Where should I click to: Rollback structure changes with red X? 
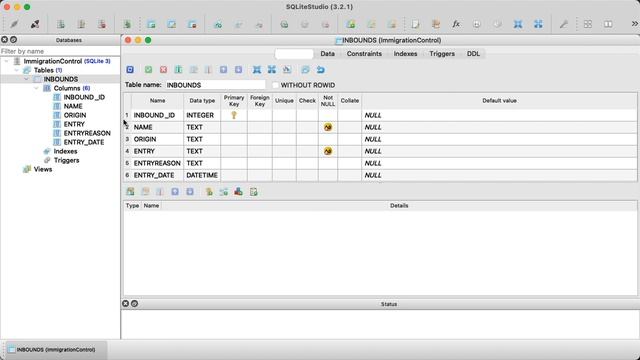pos(163,70)
